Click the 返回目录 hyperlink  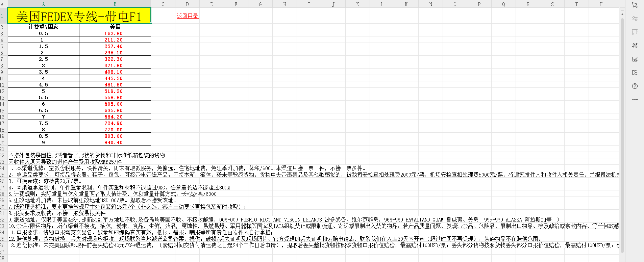pos(188,16)
